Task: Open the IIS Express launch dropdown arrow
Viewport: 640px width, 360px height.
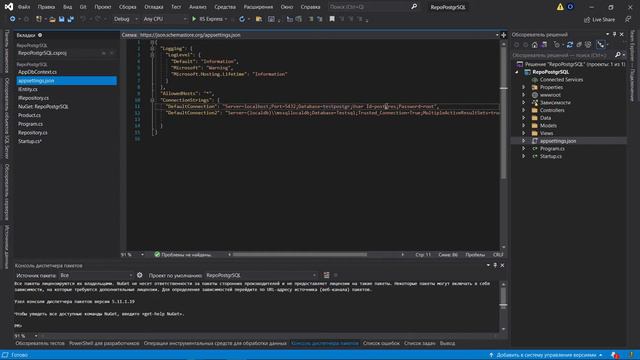Action: click(x=226, y=19)
